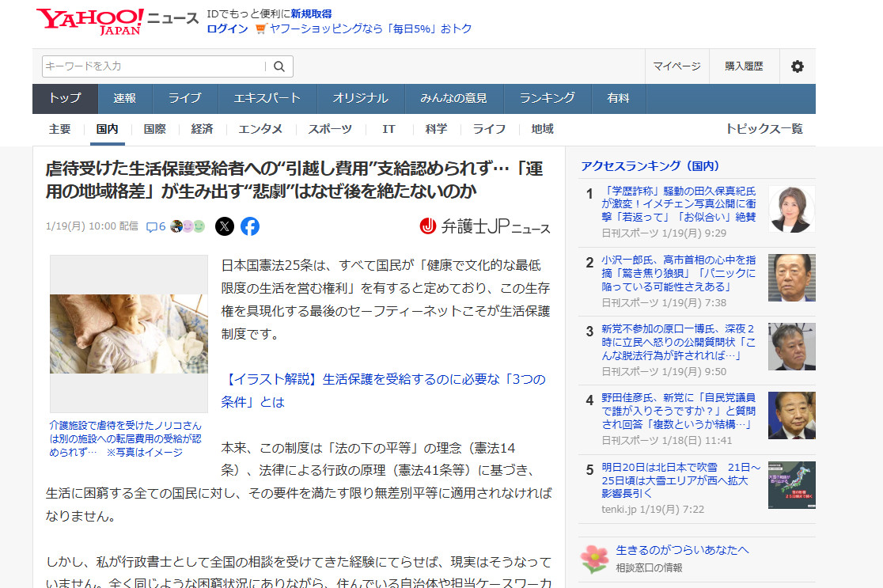Switch to the 速報 tab
Image resolution: width=883 pixels, height=588 pixels.
(x=124, y=99)
